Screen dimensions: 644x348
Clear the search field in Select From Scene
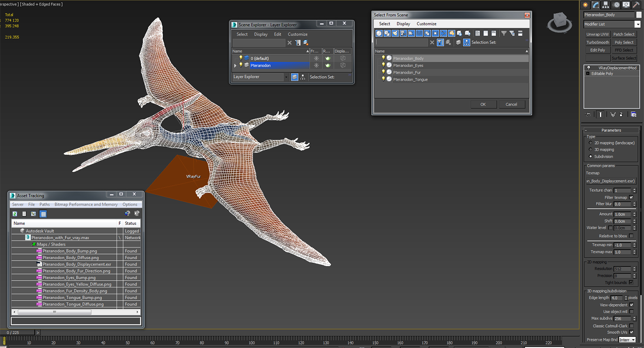pyautogui.click(x=432, y=42)
